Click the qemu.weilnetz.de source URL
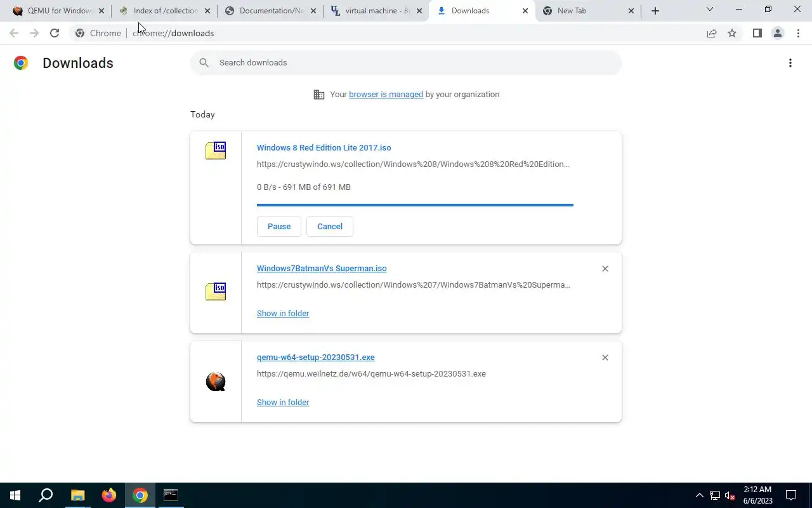 click(x=371, y=373)
